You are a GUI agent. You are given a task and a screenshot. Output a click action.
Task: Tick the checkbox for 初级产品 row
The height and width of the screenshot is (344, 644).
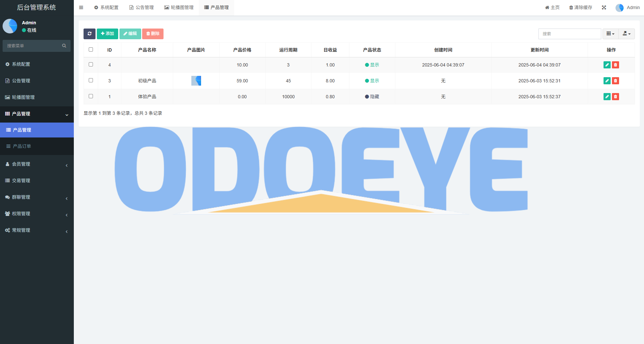click(x=91, y=80)
